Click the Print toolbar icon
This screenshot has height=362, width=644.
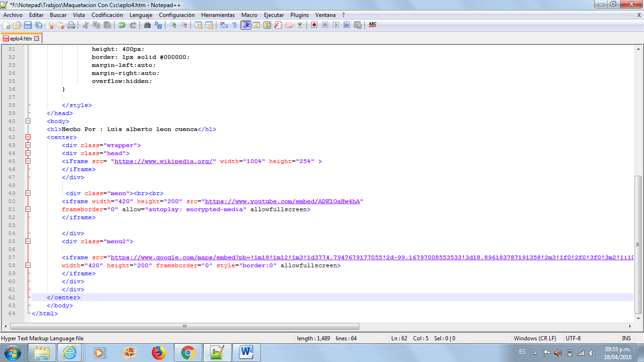click(71, 25)
